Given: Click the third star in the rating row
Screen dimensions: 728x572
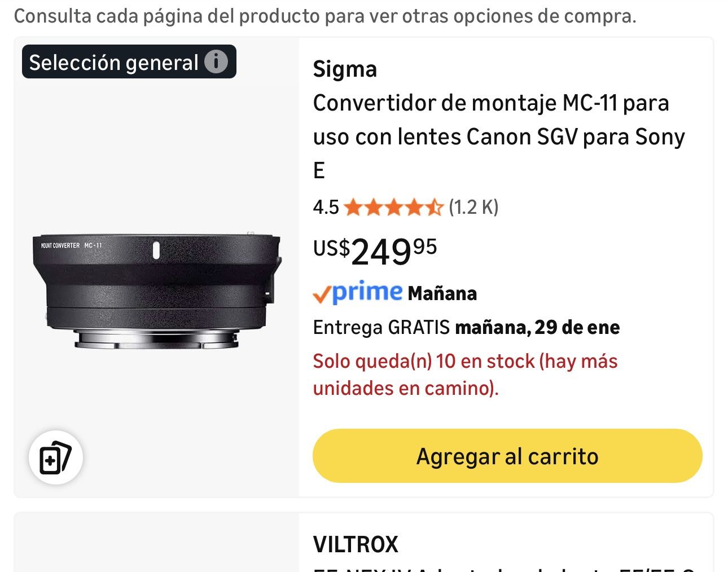Looking at the screenshot, I should 394,207.
